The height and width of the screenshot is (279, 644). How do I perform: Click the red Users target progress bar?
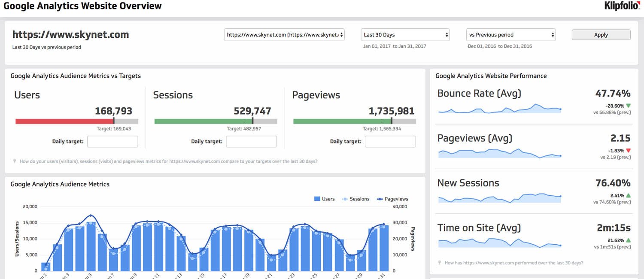[64, 121]
